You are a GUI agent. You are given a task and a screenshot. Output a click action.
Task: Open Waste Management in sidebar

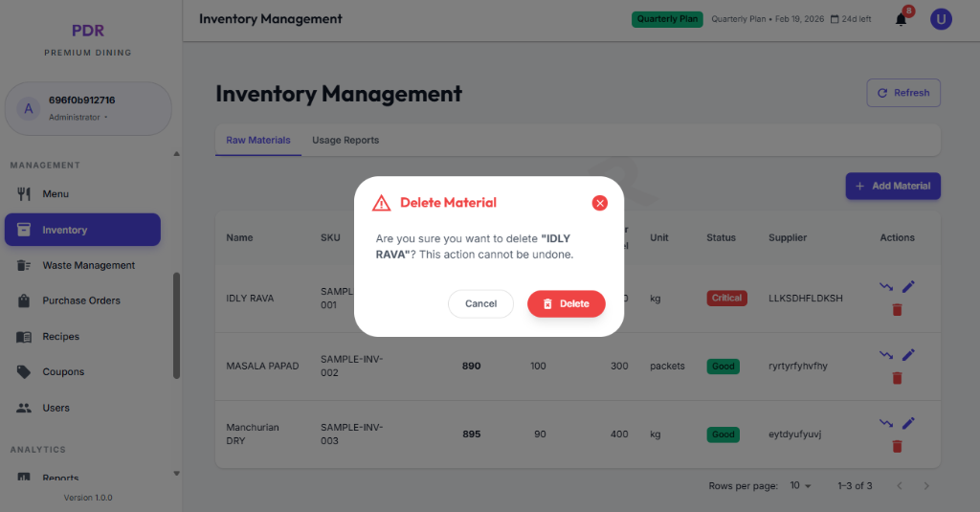click(88, 265)
